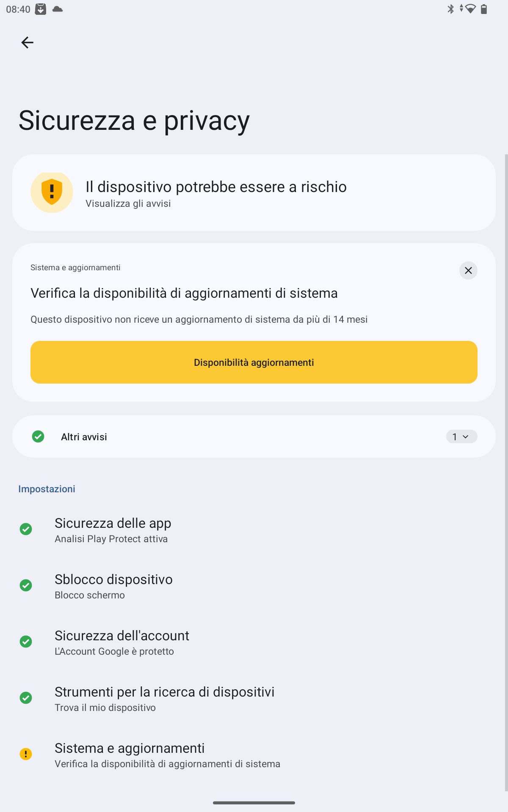Tap green check icon beside Strumenti per la ricerca
This screenshot has height=812, width=508.
point(26,698)
